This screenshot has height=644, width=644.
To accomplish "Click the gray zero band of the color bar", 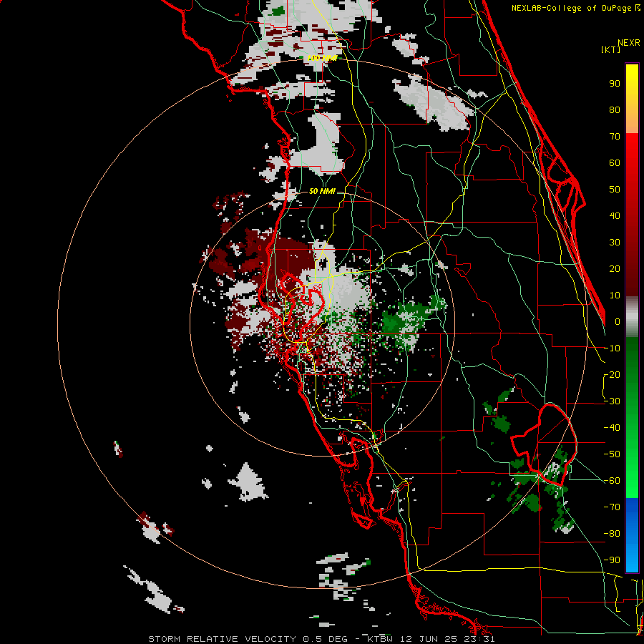I will coord(632,317).
